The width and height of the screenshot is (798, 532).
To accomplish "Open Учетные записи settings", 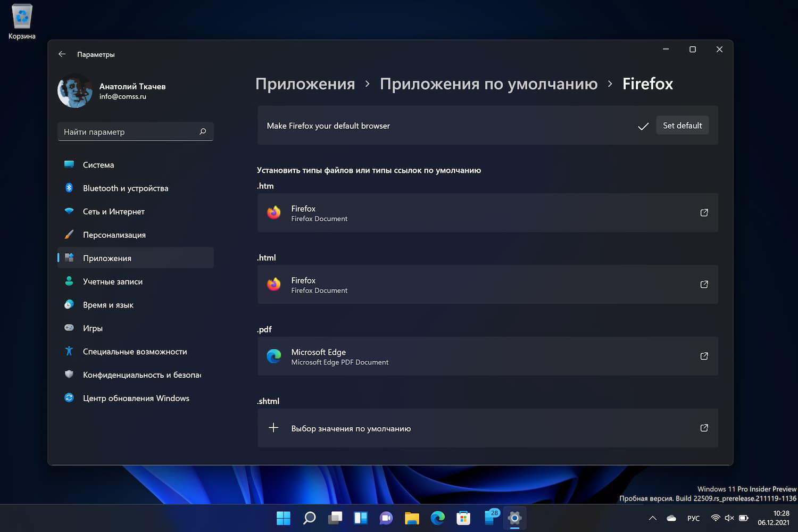I will 135,281.
